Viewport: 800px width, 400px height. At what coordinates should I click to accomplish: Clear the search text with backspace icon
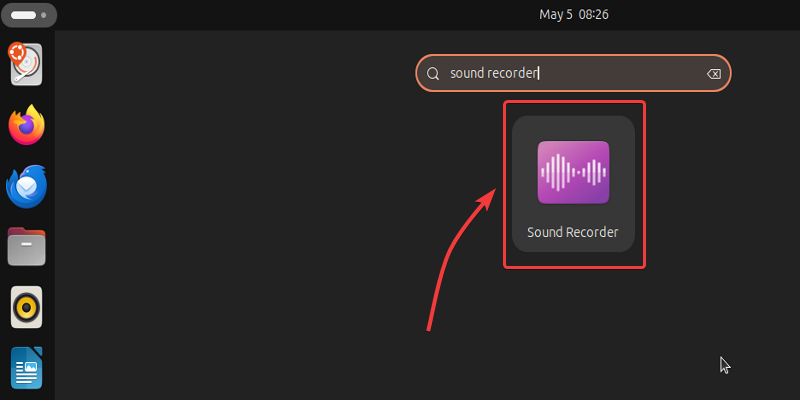point(713,74)
